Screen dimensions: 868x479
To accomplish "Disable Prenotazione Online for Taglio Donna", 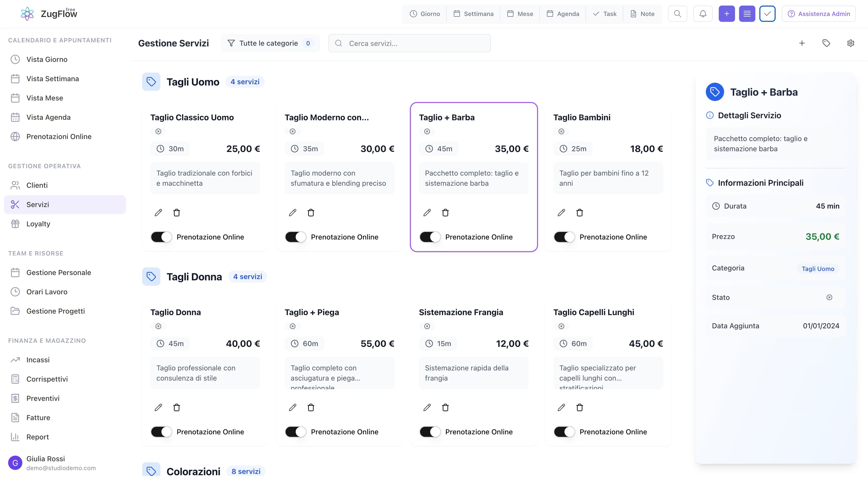I will click(161, 432).
